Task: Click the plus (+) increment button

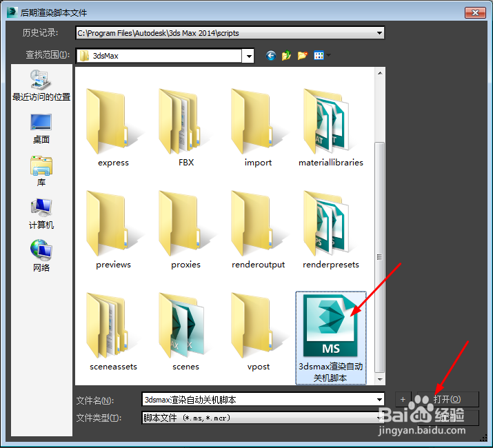Action: 403,399
